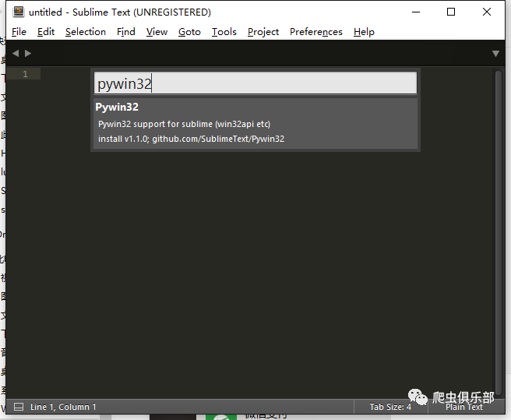Open the Find menu

point(125,32)
